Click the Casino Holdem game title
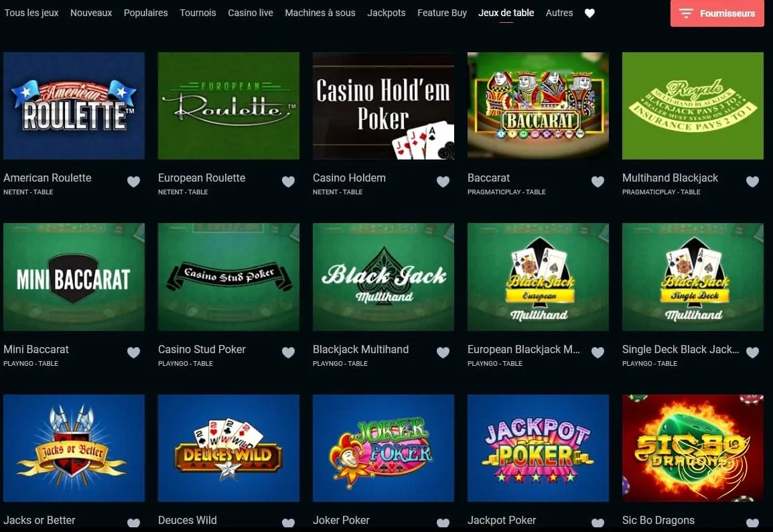Screen dimensions: 773x532 (x=349, y=178)
